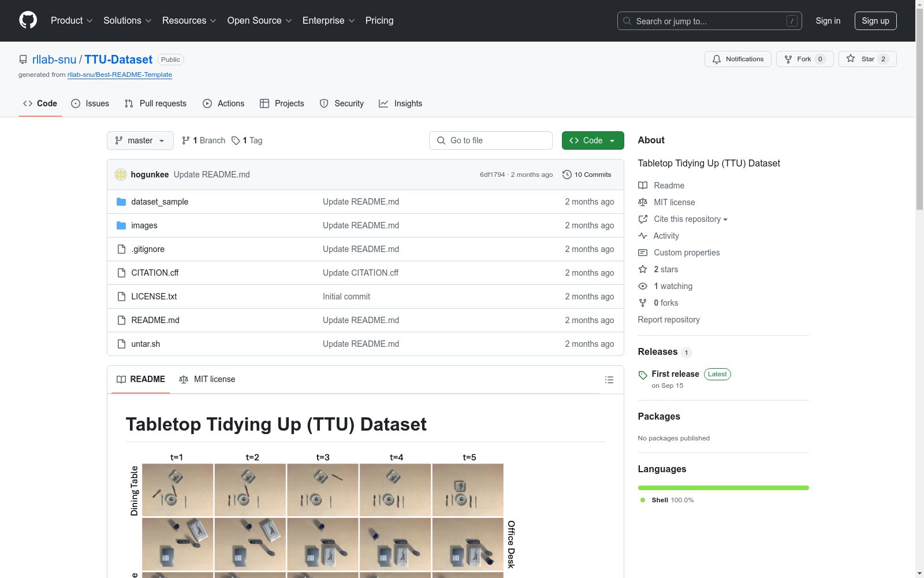This screenshot has width=924, height=578.
Task: Focus the Go to file search field
Action: tap(491, 140)
